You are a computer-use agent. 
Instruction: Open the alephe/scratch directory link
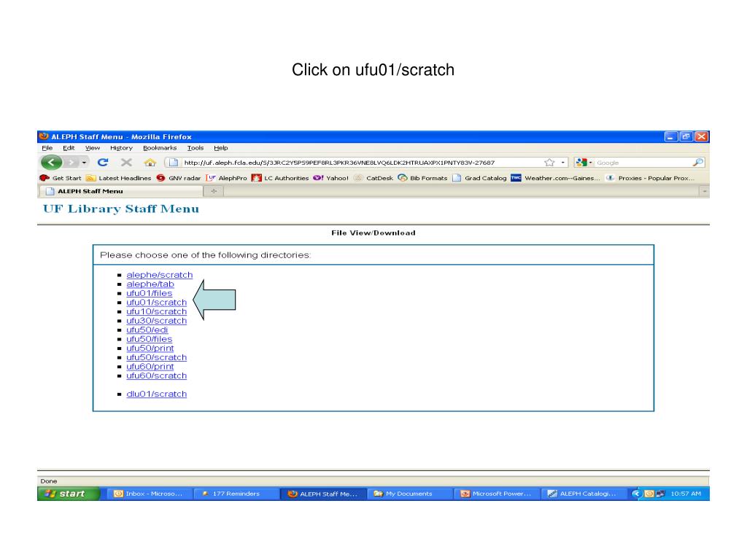point(160,275)
